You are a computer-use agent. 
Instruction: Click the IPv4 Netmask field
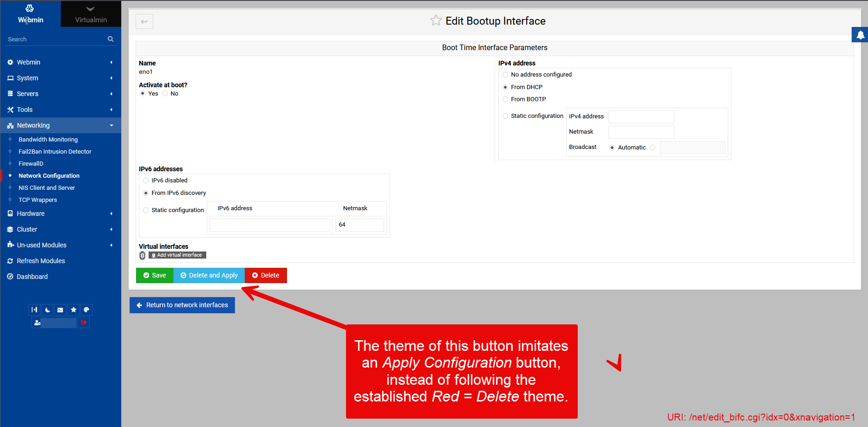click(x=641, y=132)
